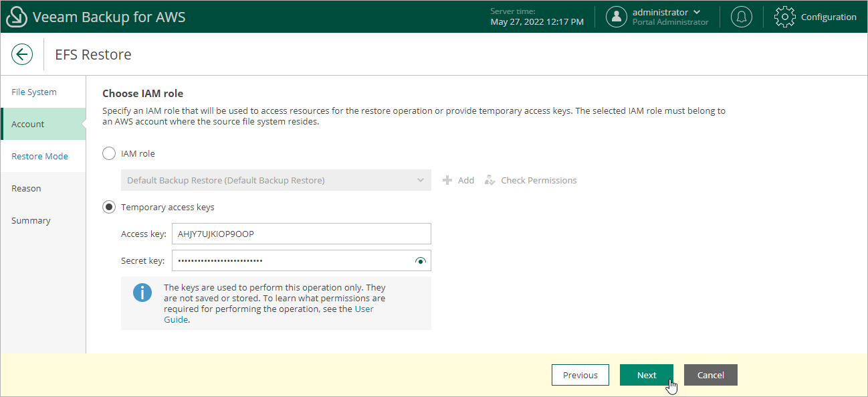Viewport: 868px width, 397px height.
Task: Cancel the EFS Restore wizard
Action: pos(710,375)
